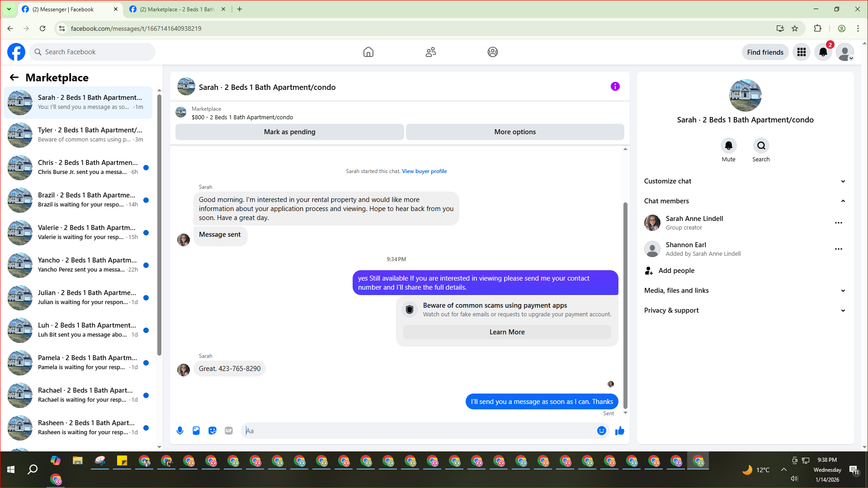
Task: Open Facebook notifications bell
Action: click(x=823, y=52)
